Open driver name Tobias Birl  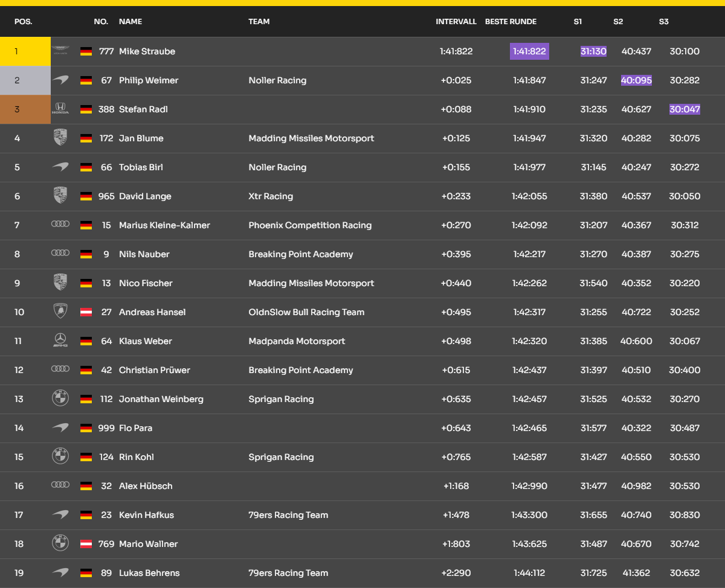pyautogui.click(x=141, y=167)
